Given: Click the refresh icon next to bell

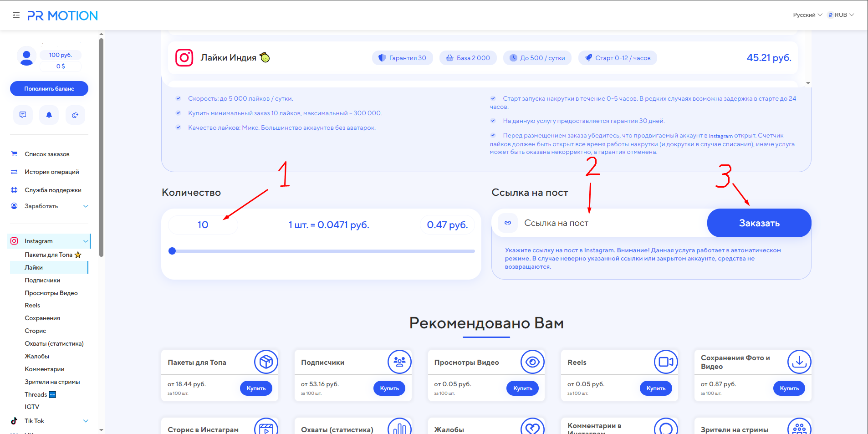Looking at the screenshot, I should (x=75, y=115).
